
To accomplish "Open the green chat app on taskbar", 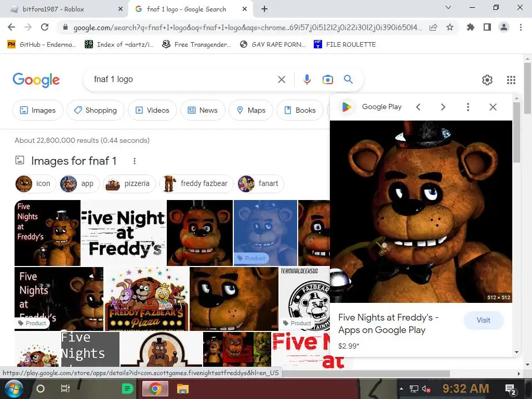I will point(128,389).
